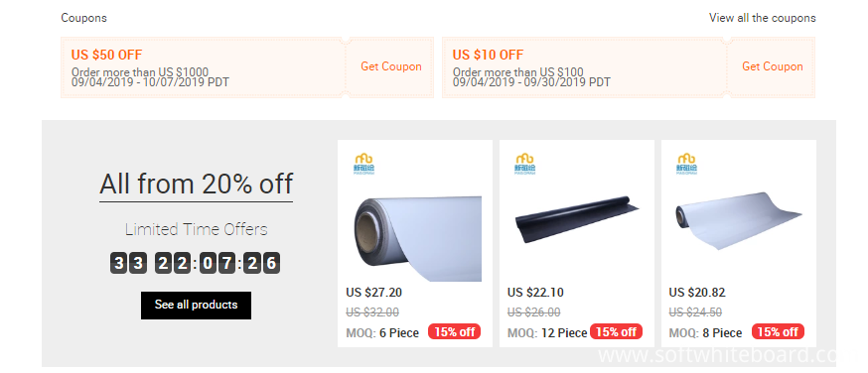Click 15% off badge on first product
This screenshot has width=868, height=373.
[455, 331]
